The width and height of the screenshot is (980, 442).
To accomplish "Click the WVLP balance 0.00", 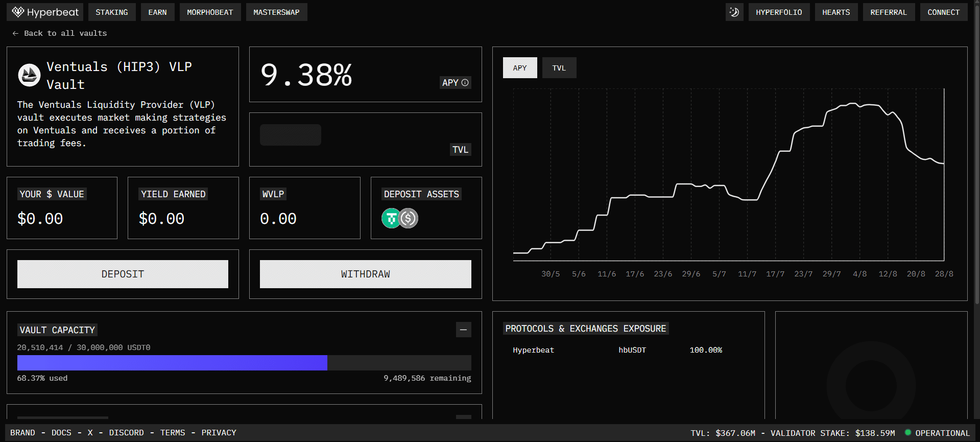I will 278,219.
